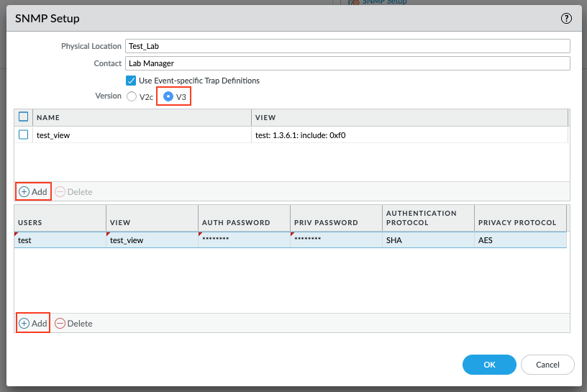Screen dimensions: 587x392
Task: Enable Use Event-specific Trap Definitions checkbox
Action: pos(131,81)
